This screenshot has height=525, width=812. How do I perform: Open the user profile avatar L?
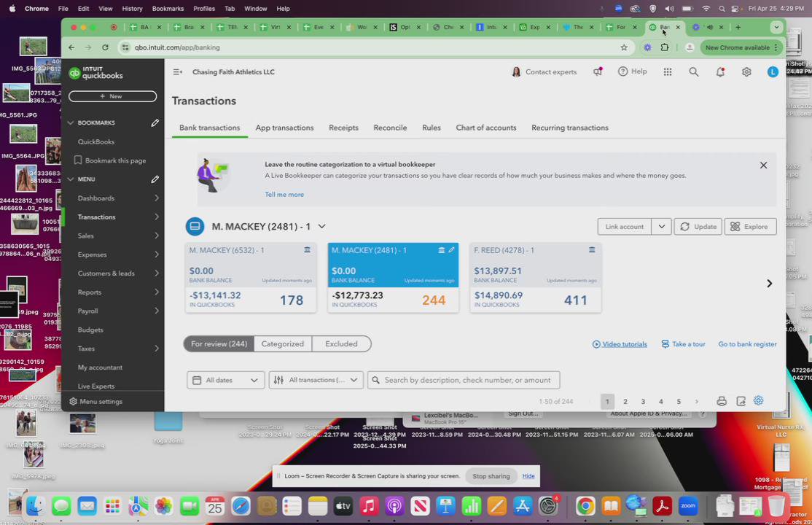pyautogui.click(x=773, y=72)
